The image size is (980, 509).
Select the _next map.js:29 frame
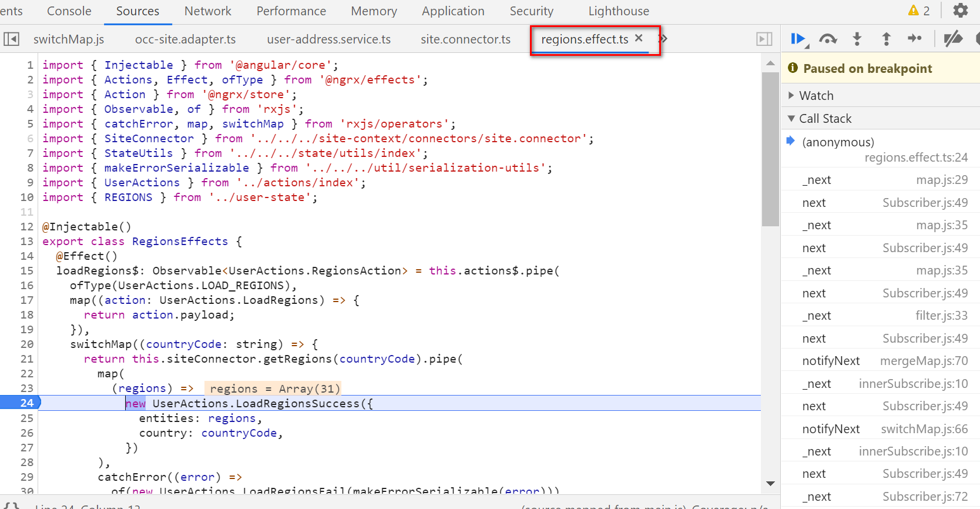pos(880,180)
